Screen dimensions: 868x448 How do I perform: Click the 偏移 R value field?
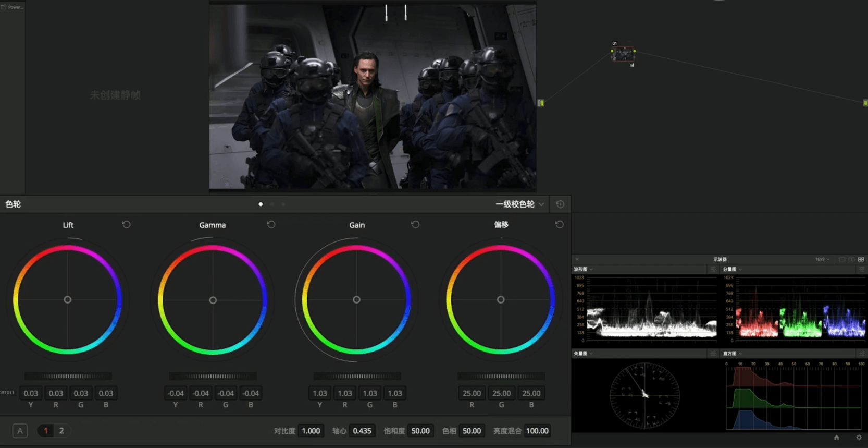pyautogui.click(x=472, y=393)
